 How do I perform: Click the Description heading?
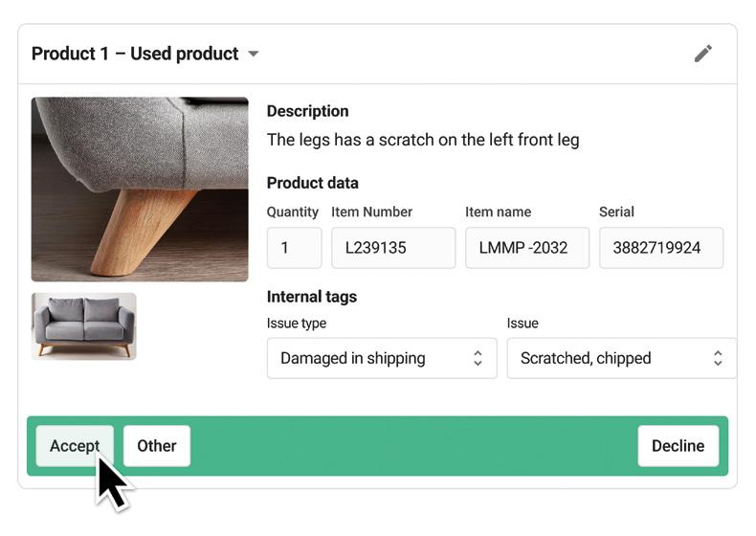point(307,111)
